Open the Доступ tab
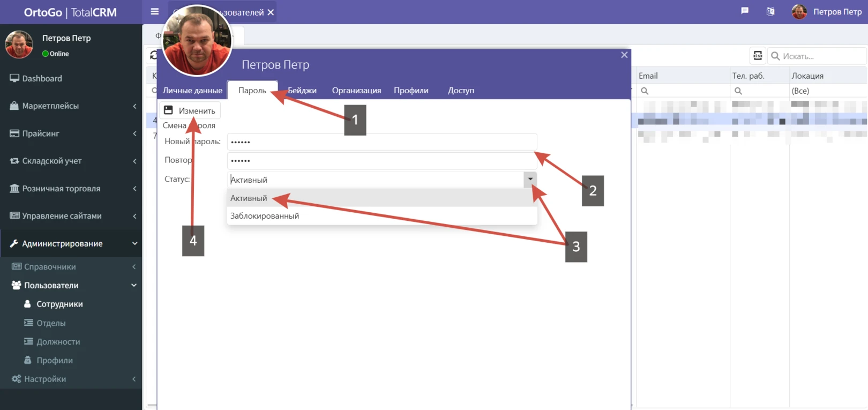This screenshot has width=868, height=410. click(x=461, y=91)
